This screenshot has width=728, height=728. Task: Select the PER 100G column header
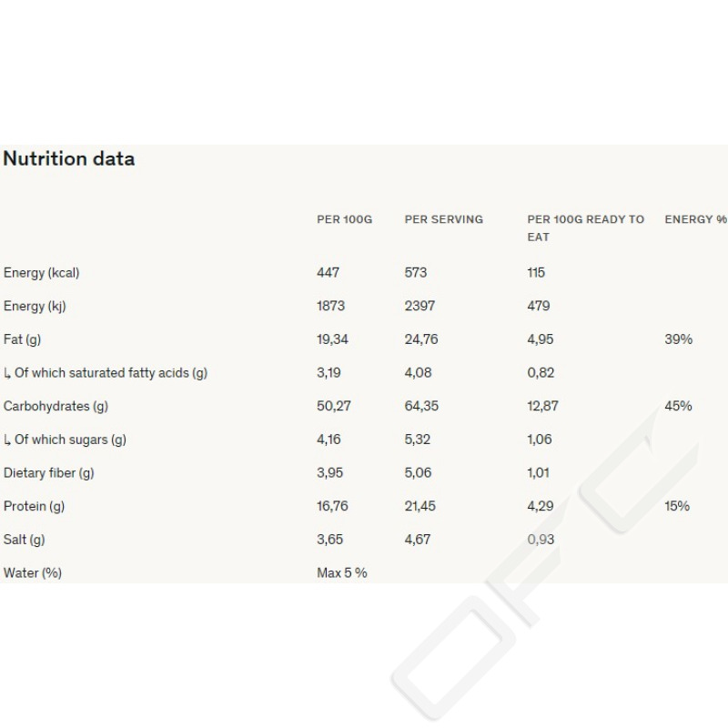(x=344, y=219)
